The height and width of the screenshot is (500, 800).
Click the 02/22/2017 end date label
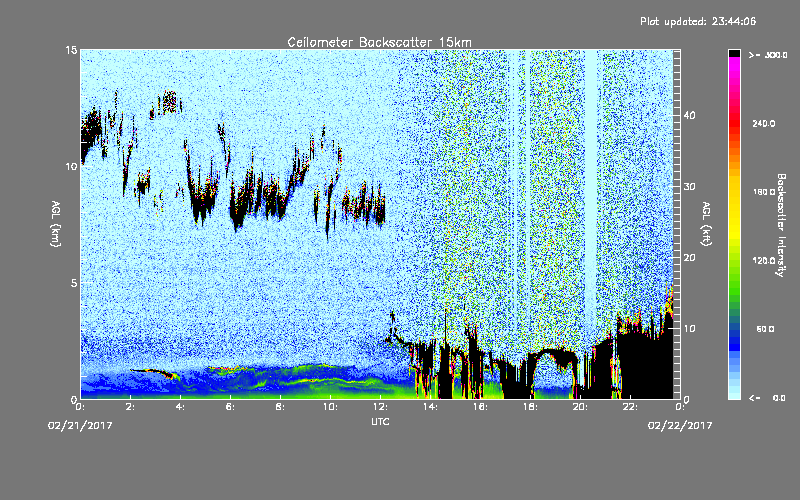pyautogui.click(x=680, y=425)
